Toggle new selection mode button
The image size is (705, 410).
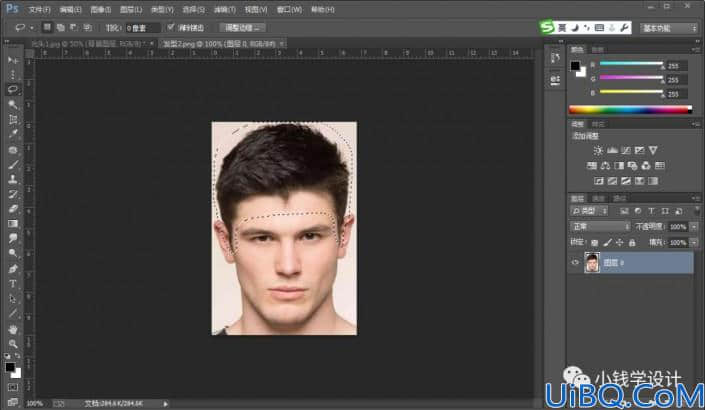coord(47,27)
